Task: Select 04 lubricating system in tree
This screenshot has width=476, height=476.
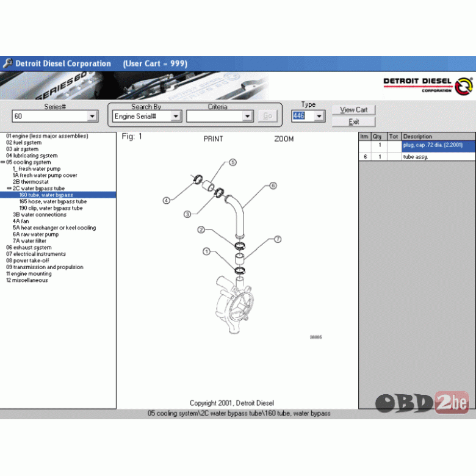Action: [32, 156]
